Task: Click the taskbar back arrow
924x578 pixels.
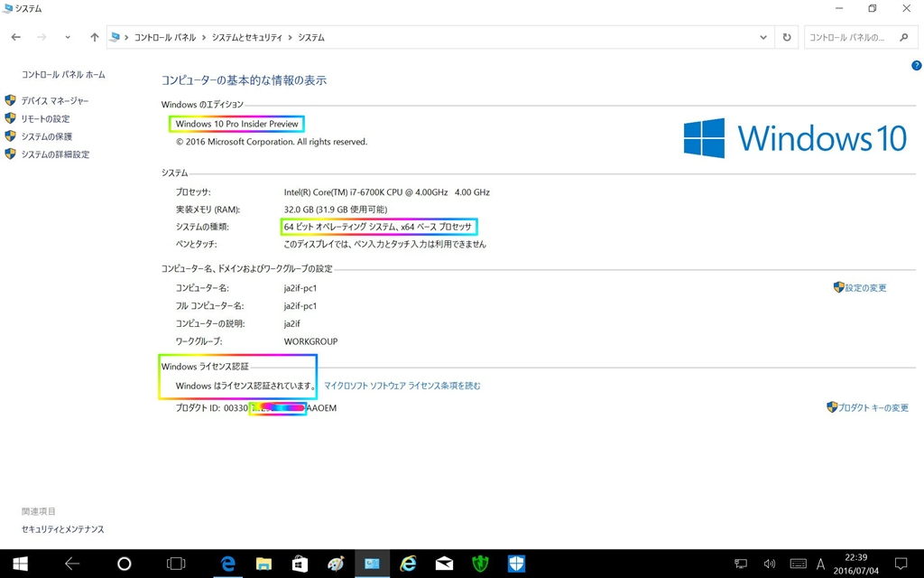Action: pyautogui.click(x=72, y=564)
